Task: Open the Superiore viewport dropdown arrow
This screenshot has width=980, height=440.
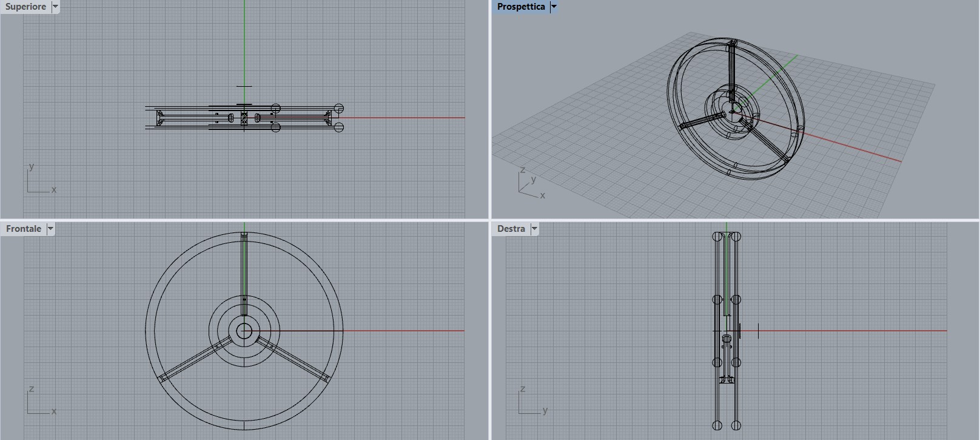Action: point(55,7)
